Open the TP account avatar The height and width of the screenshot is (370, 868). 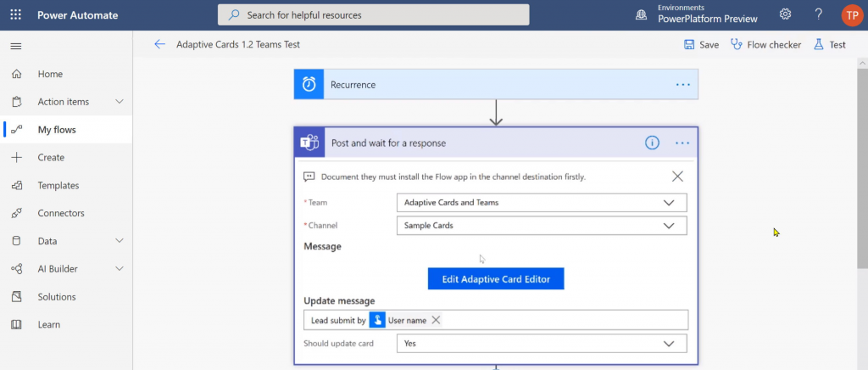pos(852,15)
